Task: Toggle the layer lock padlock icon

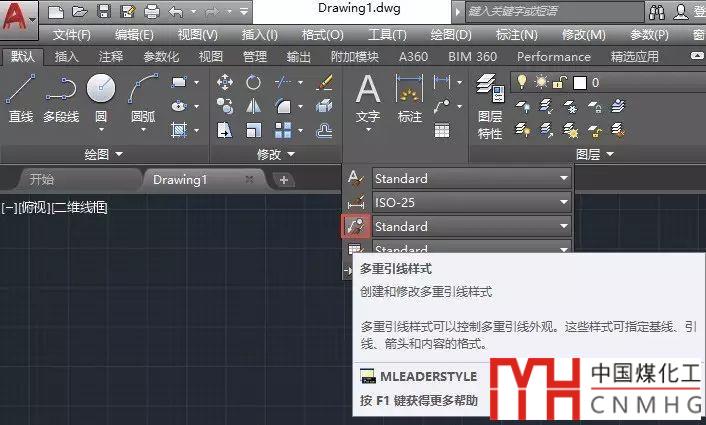Action: 559,82
